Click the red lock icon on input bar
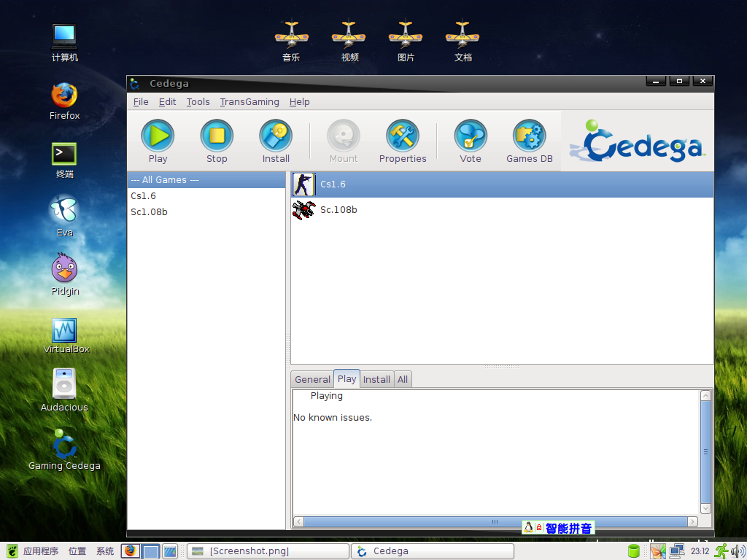Viewport: 747px width, 560px height. coord(539,528)
